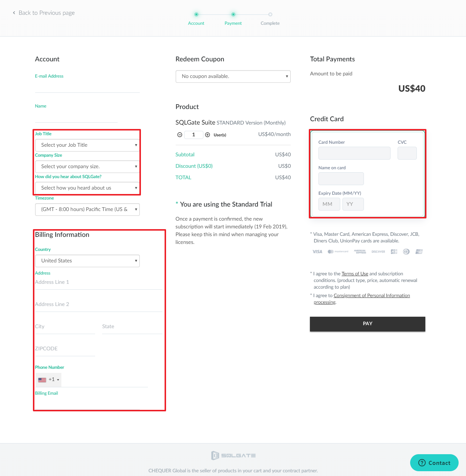This screenshot has height=476, width=466.
Task: Click the UnionPay card logo
Action: [419, 252]
